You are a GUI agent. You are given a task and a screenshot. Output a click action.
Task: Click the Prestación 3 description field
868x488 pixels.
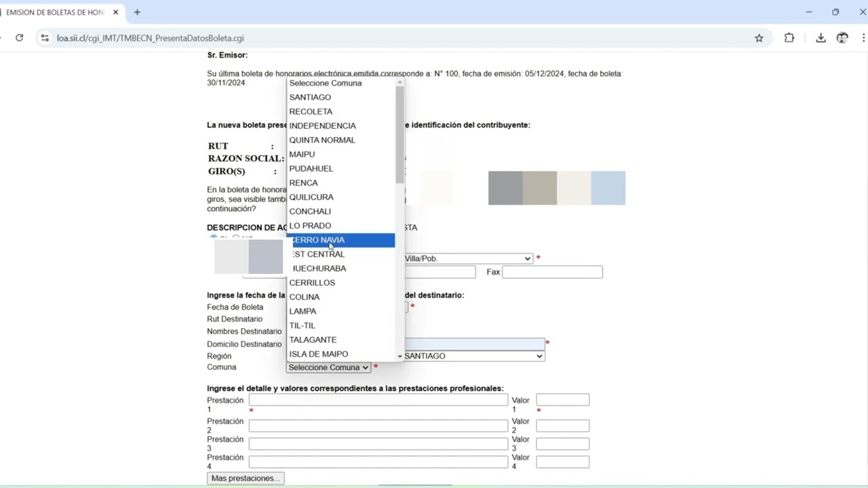378,444
